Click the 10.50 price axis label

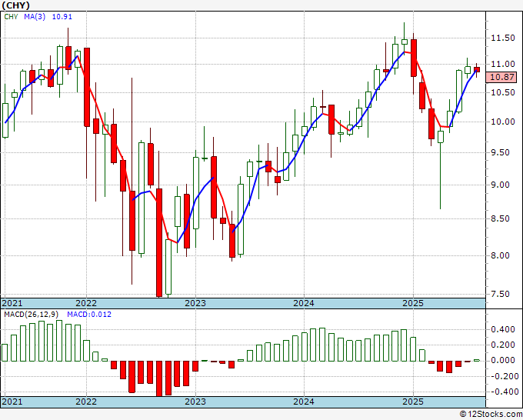(x=503, y=92)
